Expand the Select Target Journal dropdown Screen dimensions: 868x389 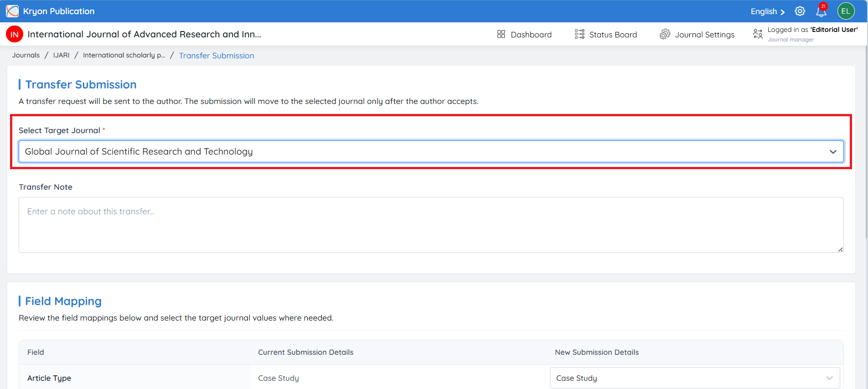click(x=431, y=151)
